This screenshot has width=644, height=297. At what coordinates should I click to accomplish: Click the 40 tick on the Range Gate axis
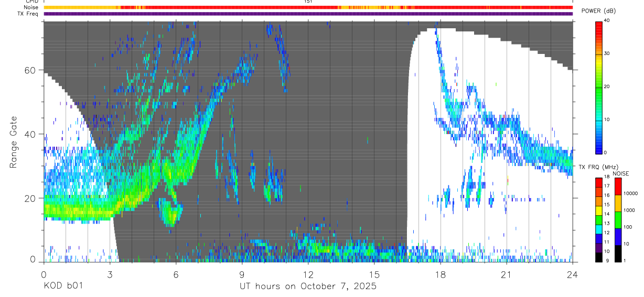31,134
